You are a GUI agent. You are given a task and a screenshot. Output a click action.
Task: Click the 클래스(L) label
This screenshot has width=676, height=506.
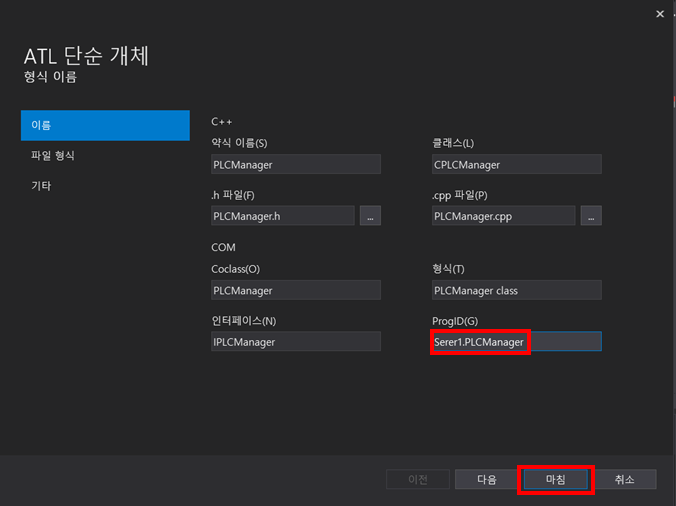(x=453, y=143)
